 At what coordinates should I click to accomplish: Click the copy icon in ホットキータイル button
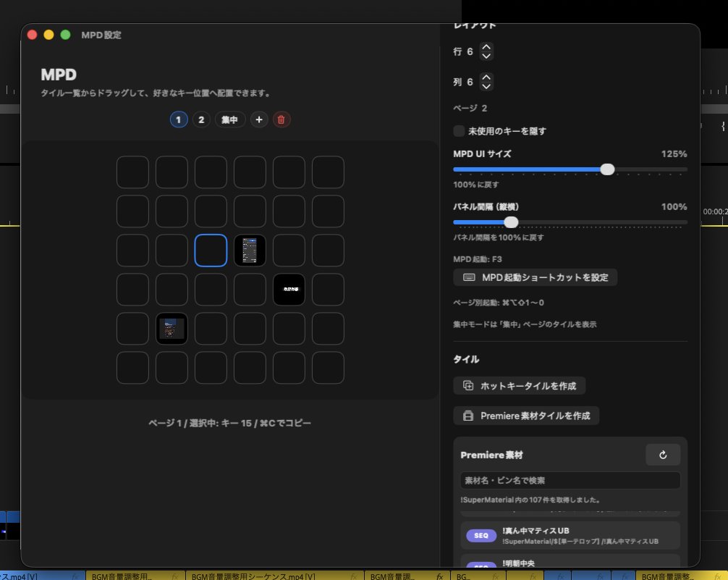(468, 386)
